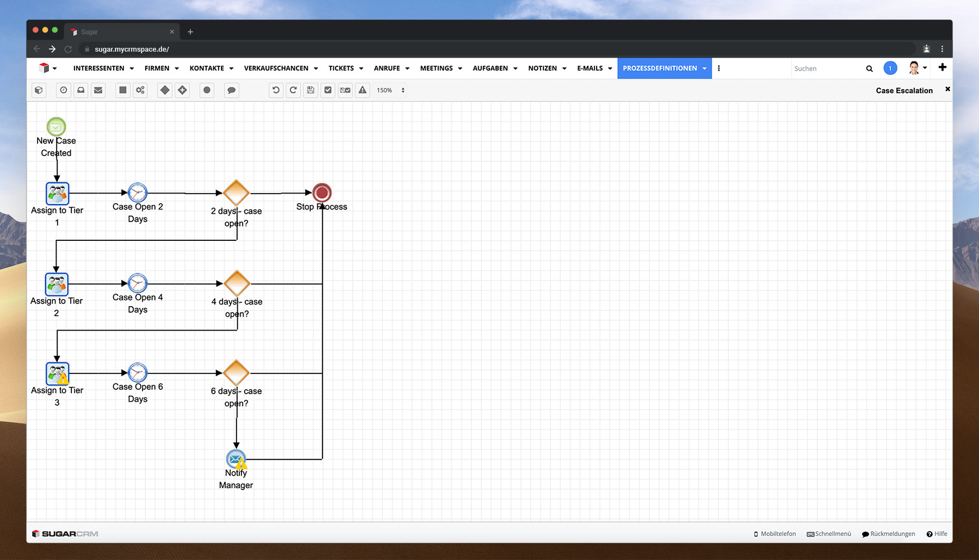Open the user avatar menu
979x560 pixels.
[917, 69]
